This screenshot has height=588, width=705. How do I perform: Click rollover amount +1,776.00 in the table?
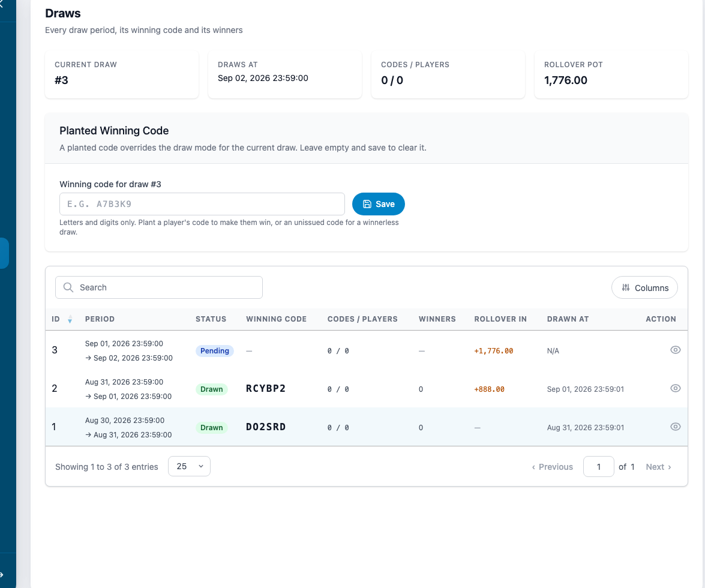click(494, 350)
